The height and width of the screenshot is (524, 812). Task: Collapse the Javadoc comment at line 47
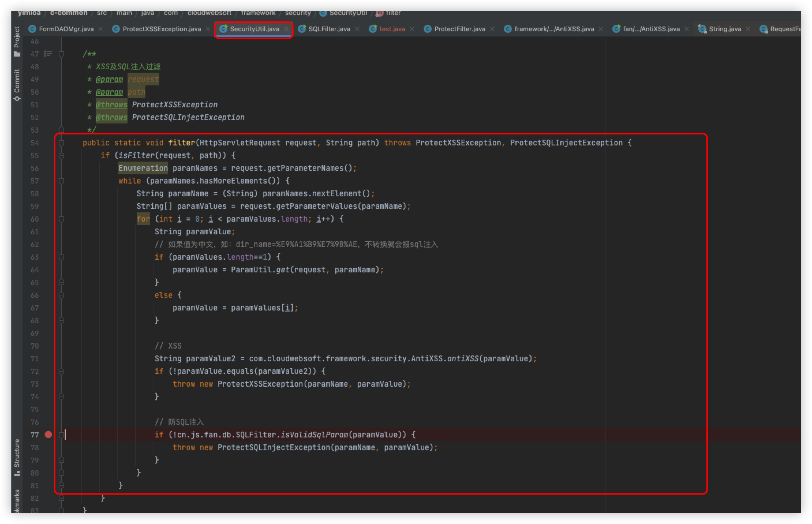[x=61, y=54]
